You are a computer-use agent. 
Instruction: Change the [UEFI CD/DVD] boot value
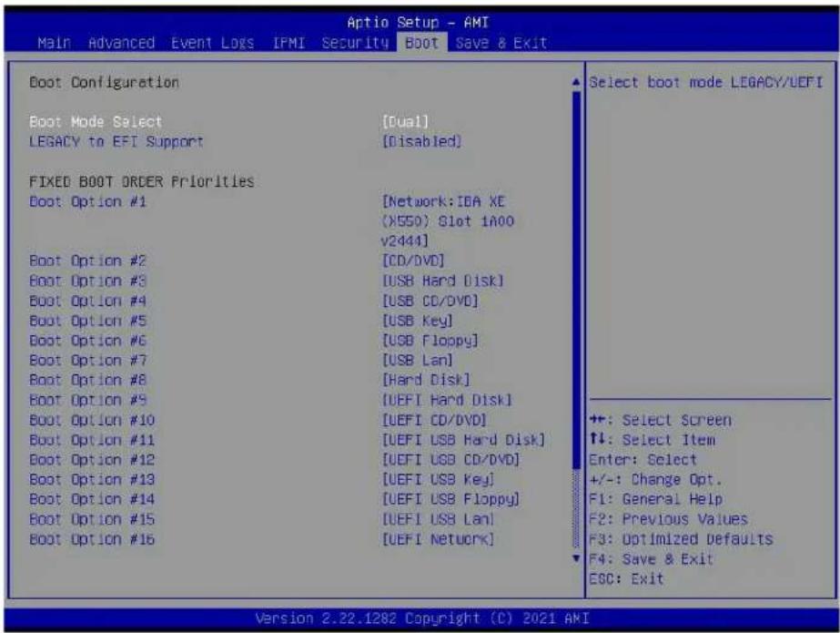click(x=434, y=420)
